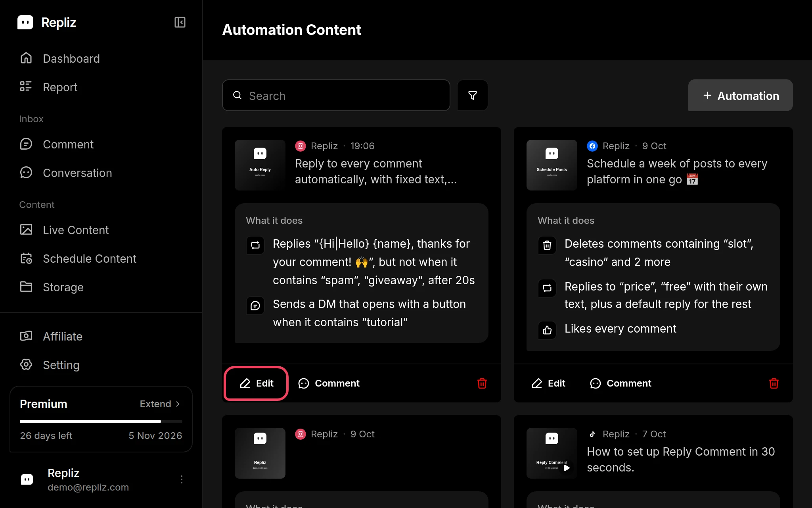The width and height of the screenshot is (812, 508).
Task: Edit the Schedule Posts automation
Action: coord(548,383)
